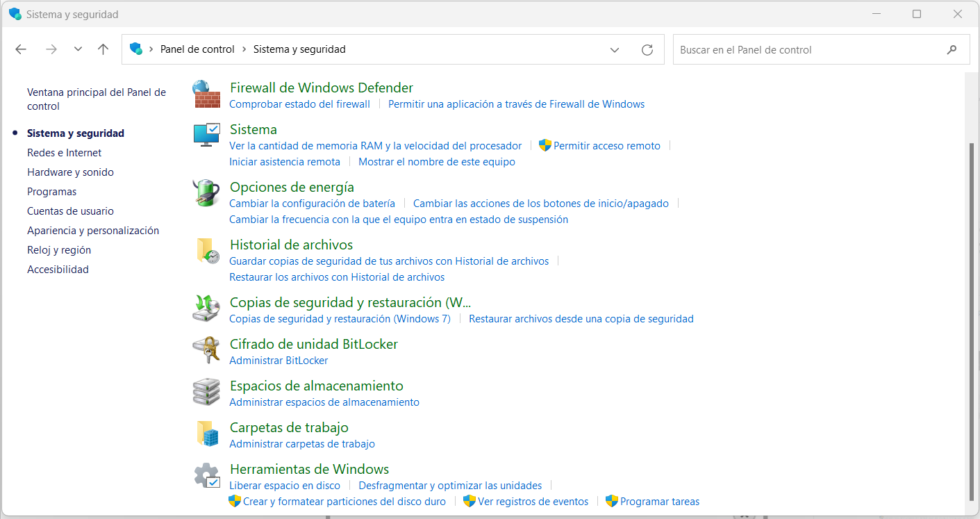Screen dimensions: 980x519
Task: Click Panel de control in the breadcrumb
Action: point(197,49)
